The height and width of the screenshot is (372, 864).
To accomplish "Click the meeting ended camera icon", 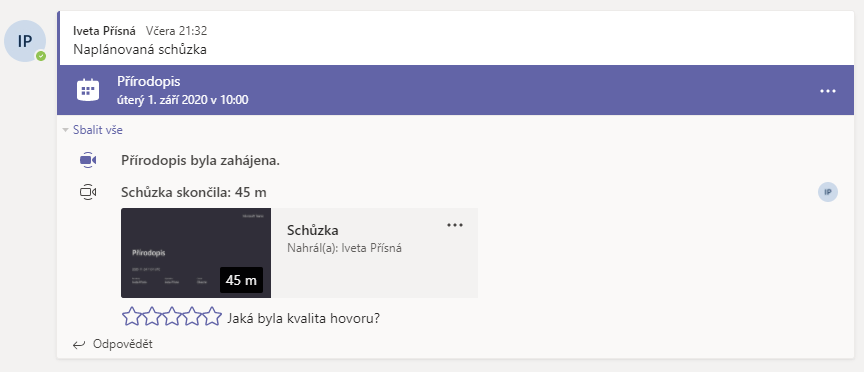I will click(88, 192).
